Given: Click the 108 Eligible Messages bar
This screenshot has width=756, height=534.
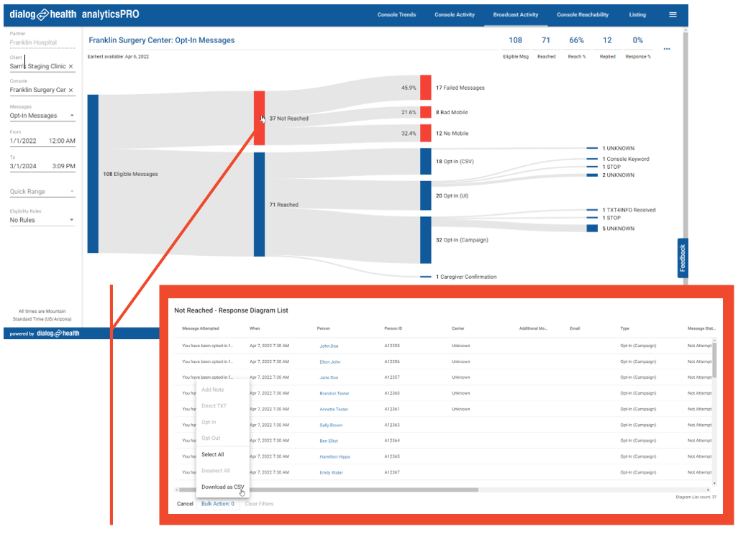Looking at the screenshot, I should click(93, 174).
